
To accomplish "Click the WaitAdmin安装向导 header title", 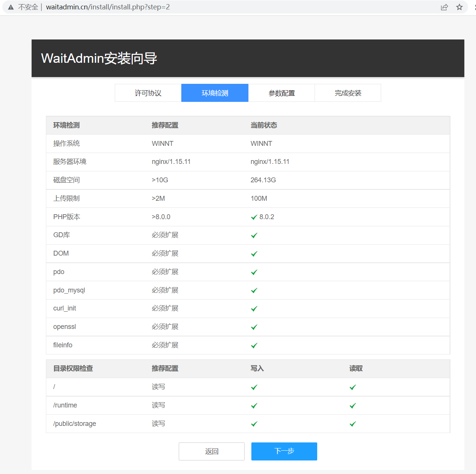I will tap(99, 58).
